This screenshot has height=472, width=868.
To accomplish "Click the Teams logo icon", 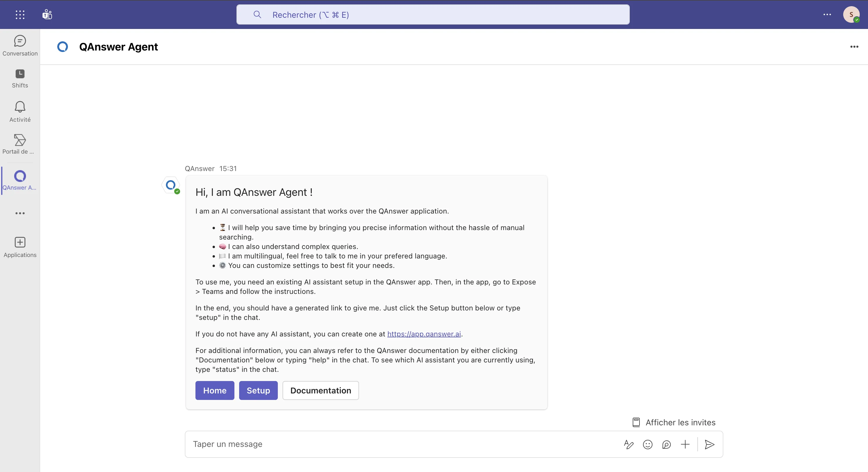I will tap(47, 14).
